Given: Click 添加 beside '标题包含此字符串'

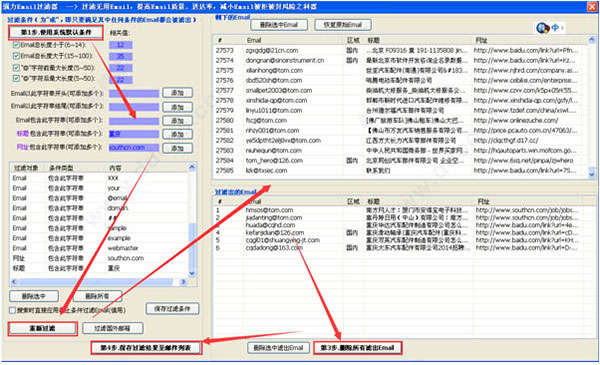Looking at the screenshot, I should [x=177, y=134].
